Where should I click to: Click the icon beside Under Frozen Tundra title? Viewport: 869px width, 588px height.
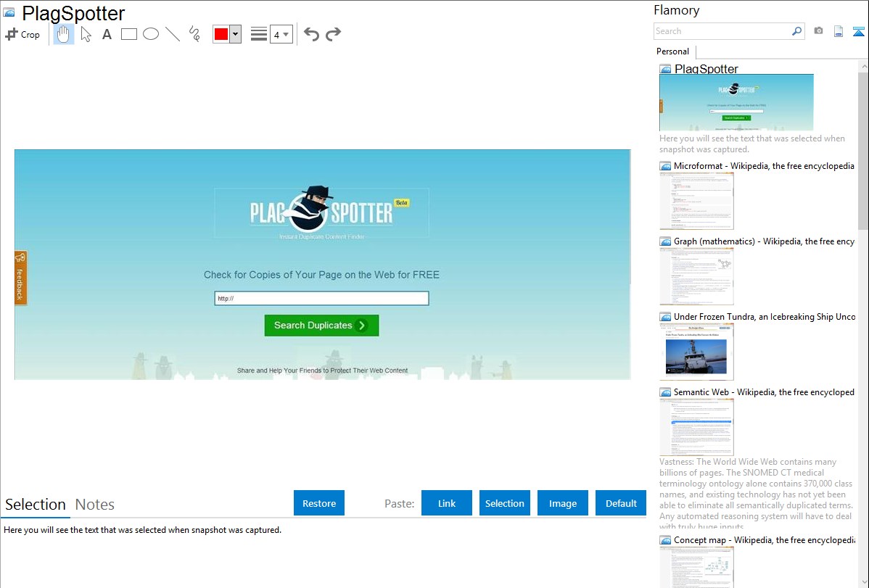pyautogui.click(x=665, y=316)
